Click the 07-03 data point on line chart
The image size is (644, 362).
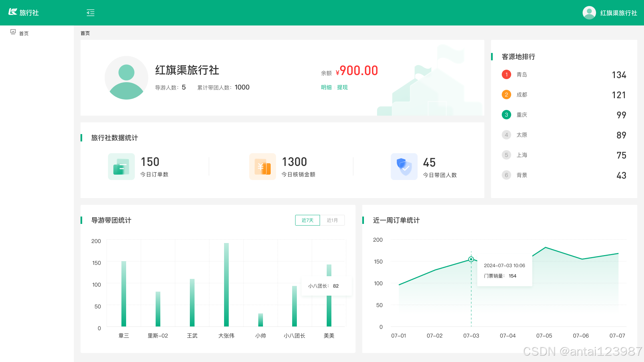coord(471,259)
